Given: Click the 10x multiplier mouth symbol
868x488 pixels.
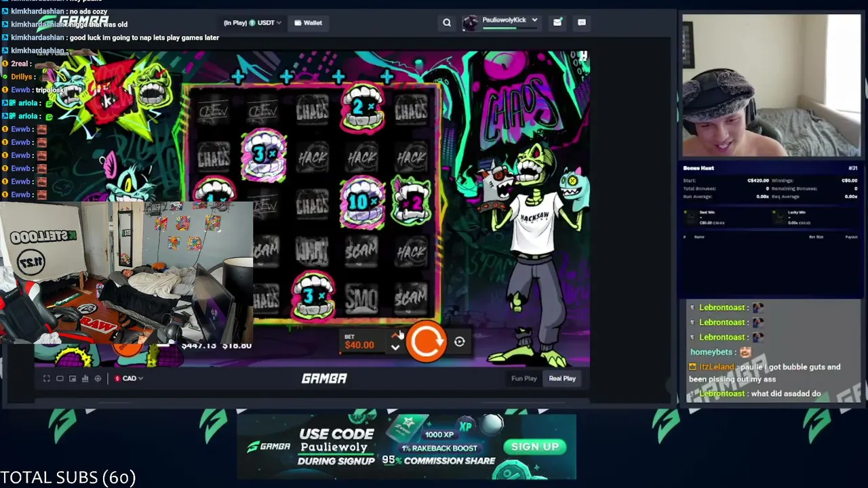Looking at the screenshot, I should pyautogui.click(x=363, y=201).
